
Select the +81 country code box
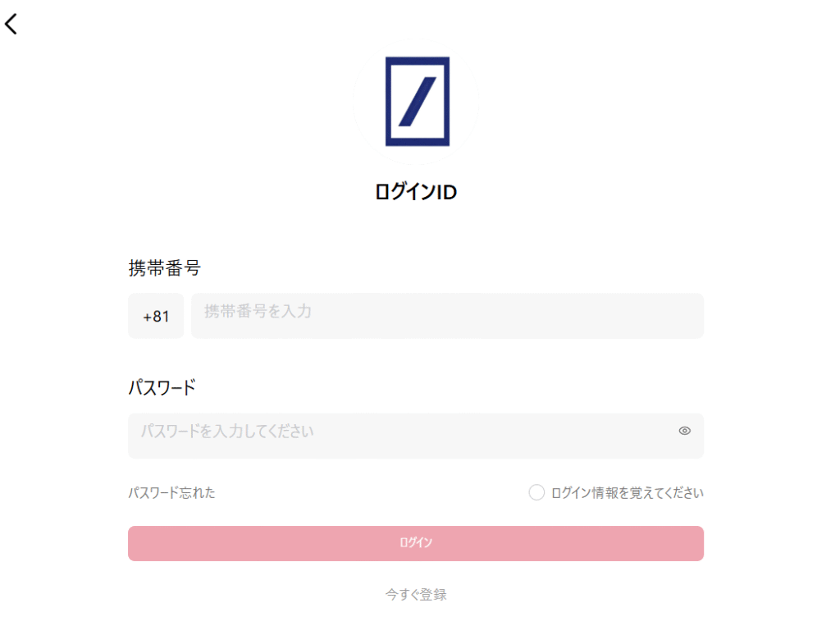pyautogui.click(x=155, y=316)
